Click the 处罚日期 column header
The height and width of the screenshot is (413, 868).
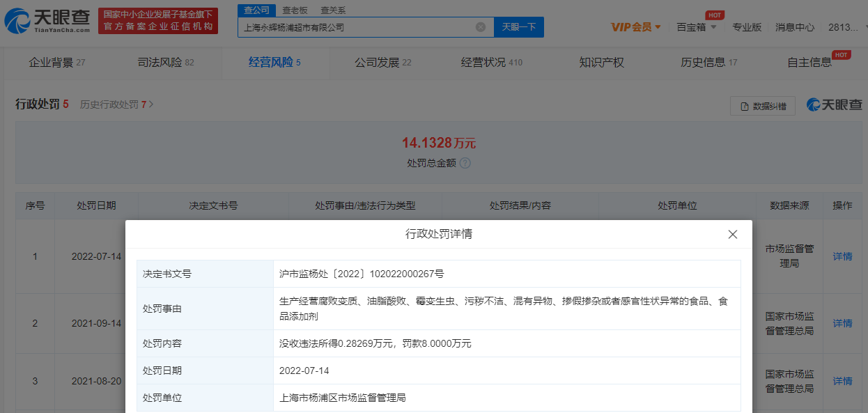tap(96, 205)
